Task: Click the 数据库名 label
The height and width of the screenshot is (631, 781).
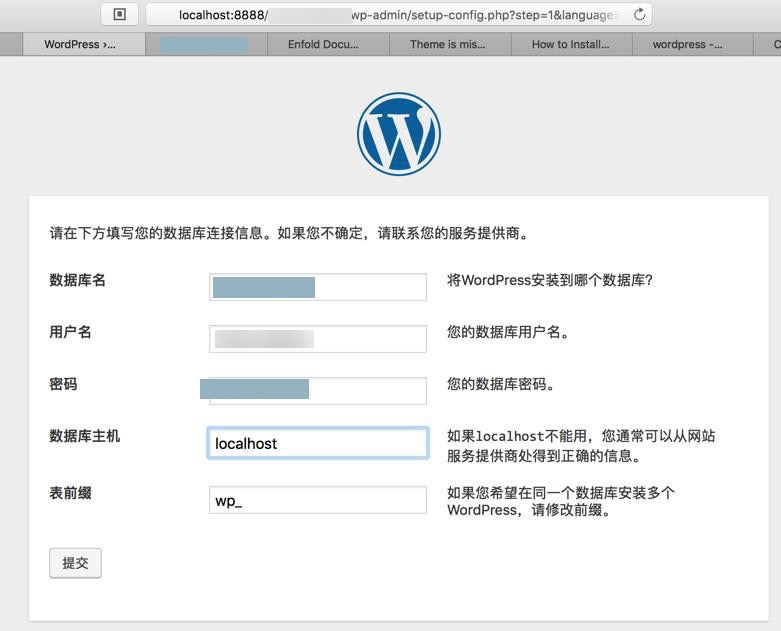Action: point(77,280)
